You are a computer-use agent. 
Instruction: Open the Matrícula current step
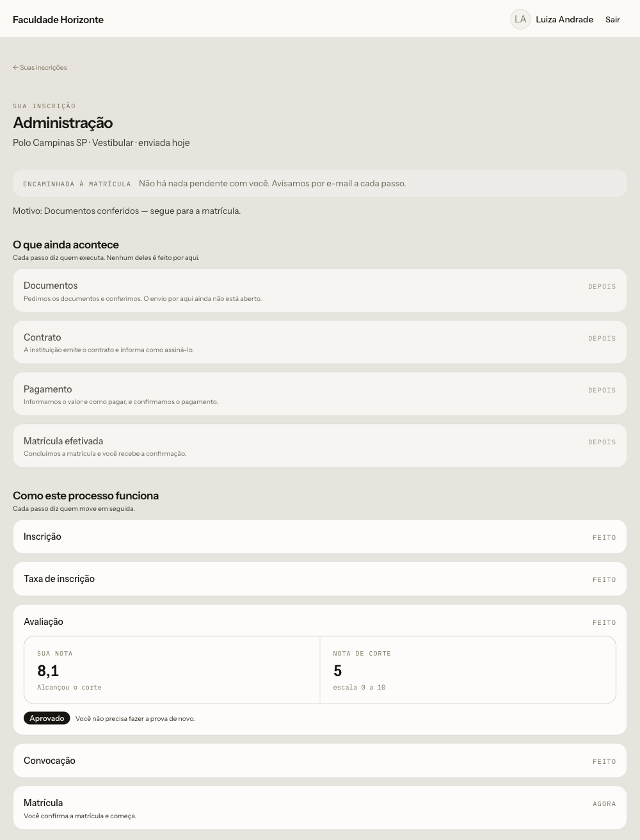point(320,808)
